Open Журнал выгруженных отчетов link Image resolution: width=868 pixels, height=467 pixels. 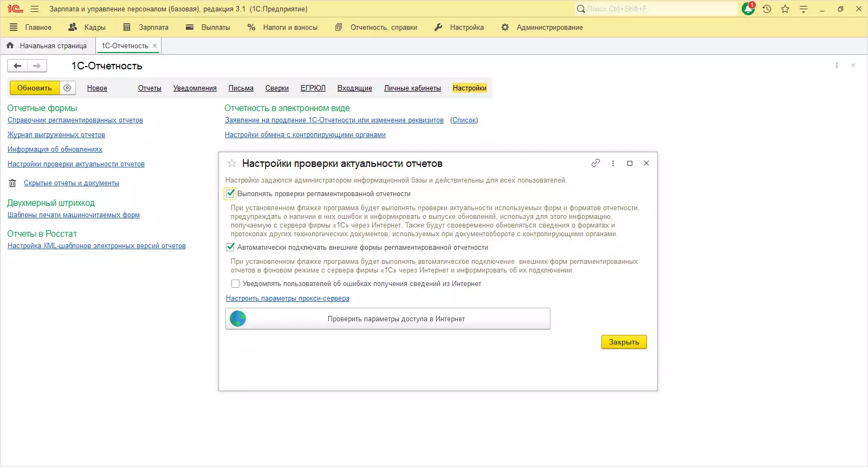(x=56, y=135)
